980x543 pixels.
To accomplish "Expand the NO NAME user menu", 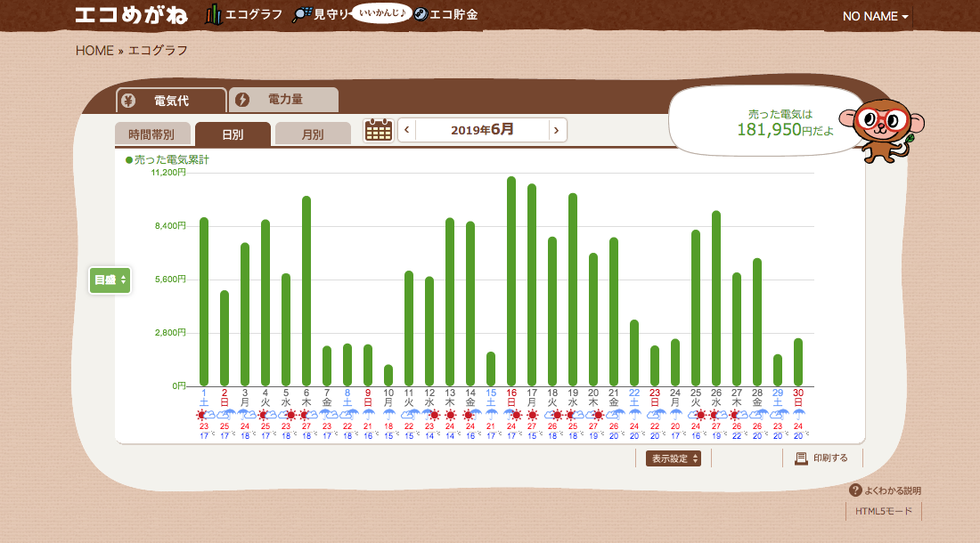I will (876, 17).
